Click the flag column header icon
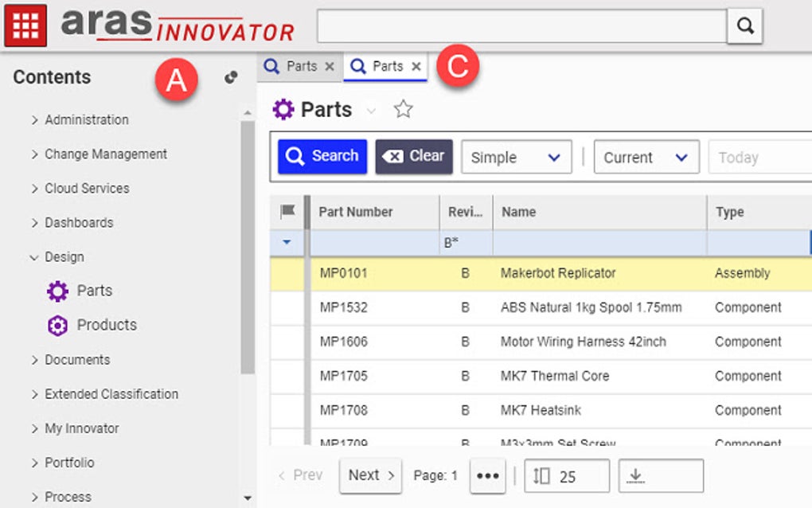Screen dimensions: 812x508 (287, 212)
